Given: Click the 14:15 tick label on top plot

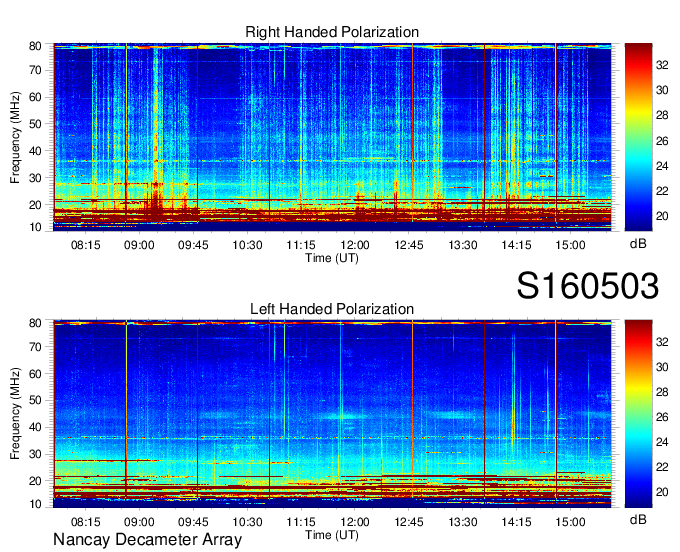Looking at the screenshot, I should (x=516, y=245).
